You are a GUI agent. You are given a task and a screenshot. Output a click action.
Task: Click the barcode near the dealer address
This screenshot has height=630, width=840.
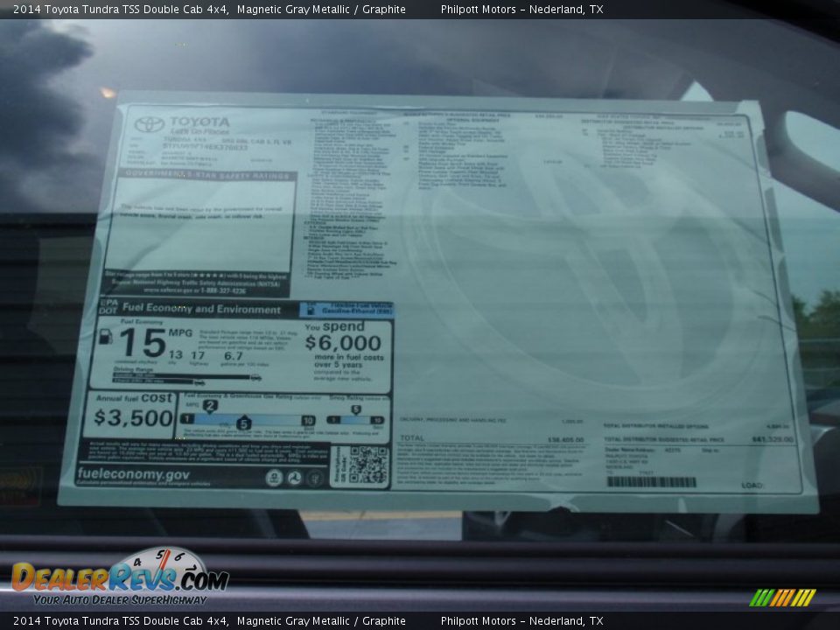point(651,482)
